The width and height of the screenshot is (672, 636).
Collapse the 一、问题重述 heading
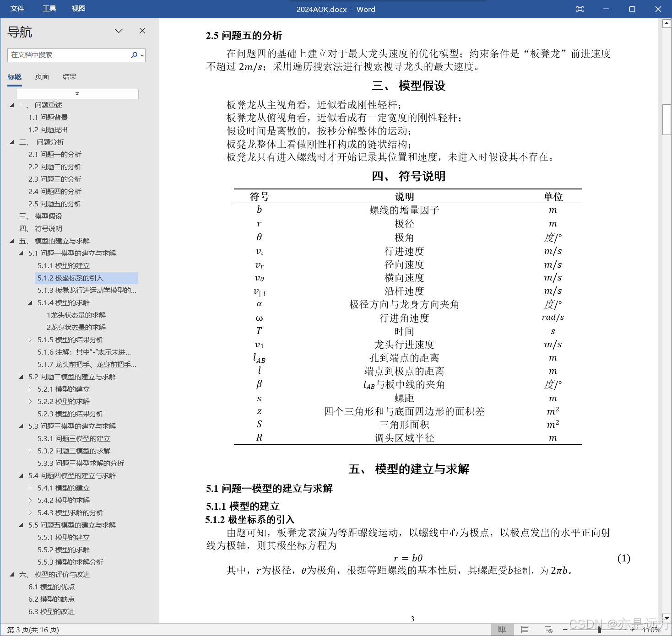pyautogui.click(x=12, y=105)
